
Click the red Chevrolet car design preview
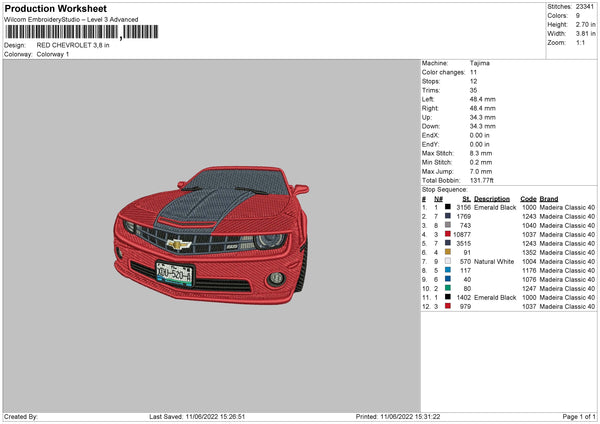(x=212, y=236)
